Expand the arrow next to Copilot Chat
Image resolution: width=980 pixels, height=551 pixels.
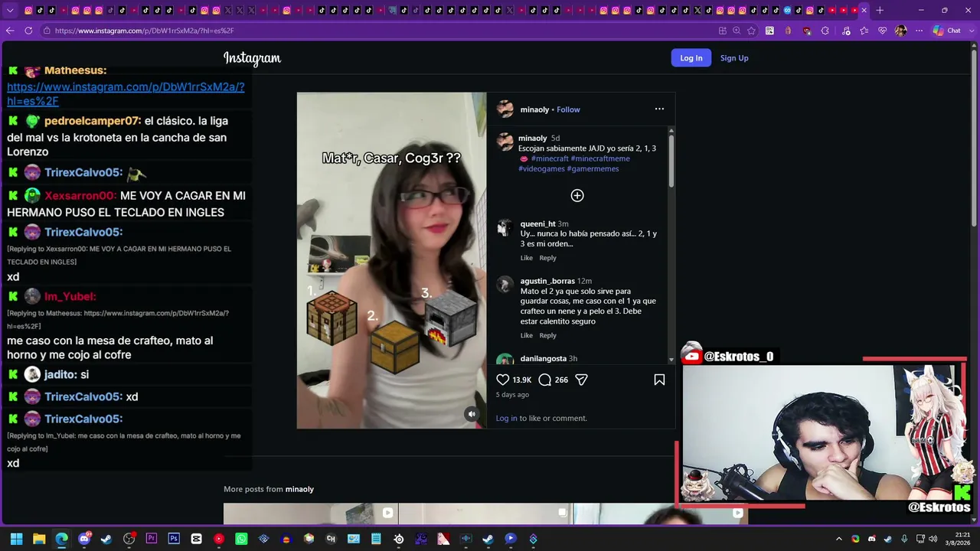970,31
